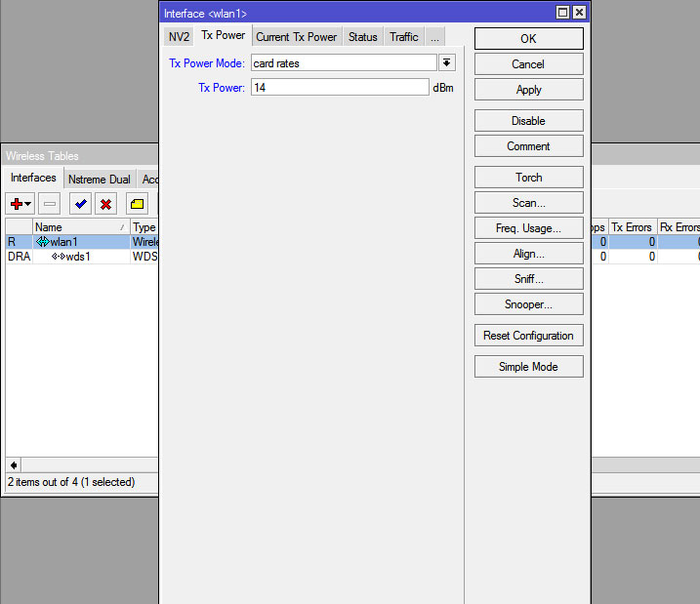The image size is (700, 604).
Task: Click the Freq. Usage... button
Action: (528, 228)
